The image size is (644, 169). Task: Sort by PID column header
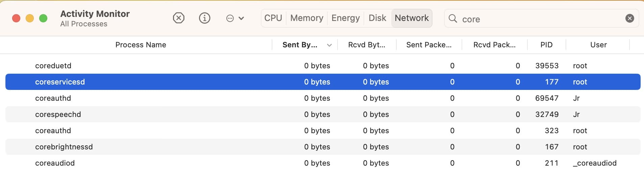546,45
